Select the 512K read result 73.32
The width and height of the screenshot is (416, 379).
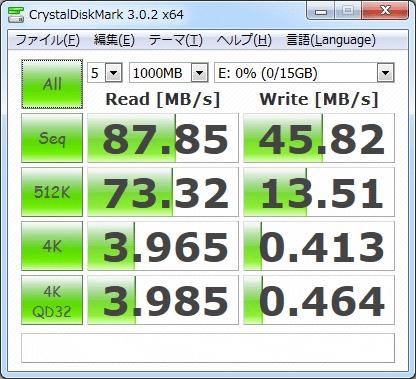tap(163, 192)
